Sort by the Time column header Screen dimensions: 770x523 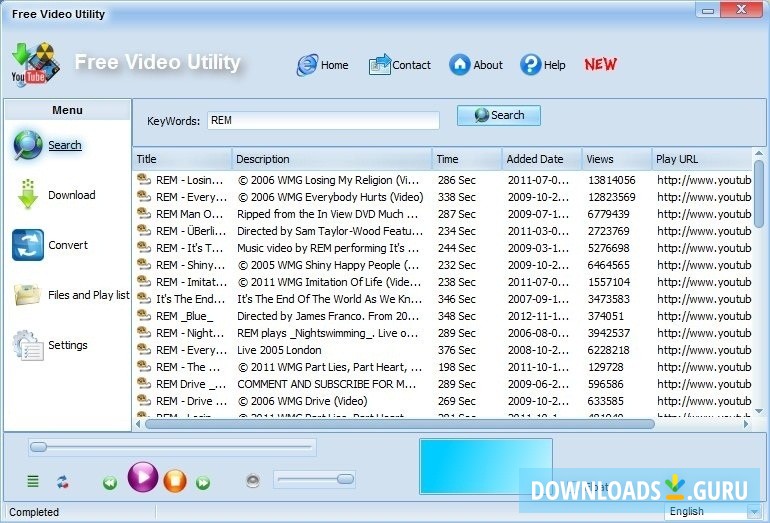click(x=467, y=159)
